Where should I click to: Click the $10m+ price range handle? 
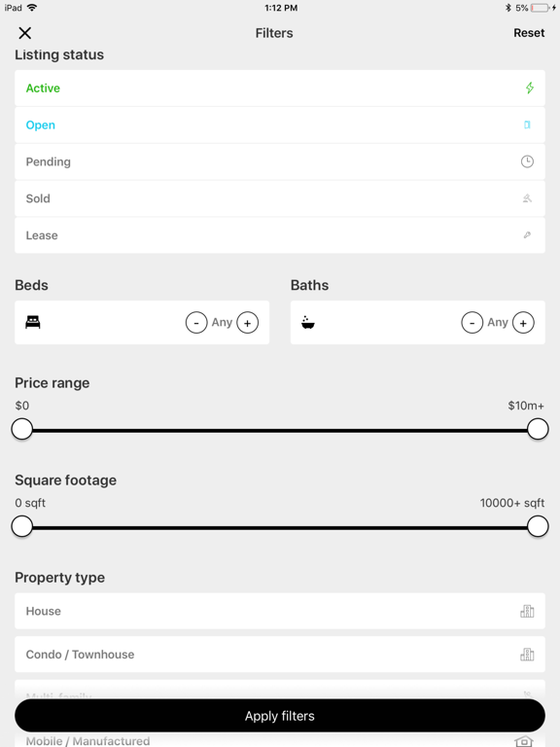click(538, 429)
